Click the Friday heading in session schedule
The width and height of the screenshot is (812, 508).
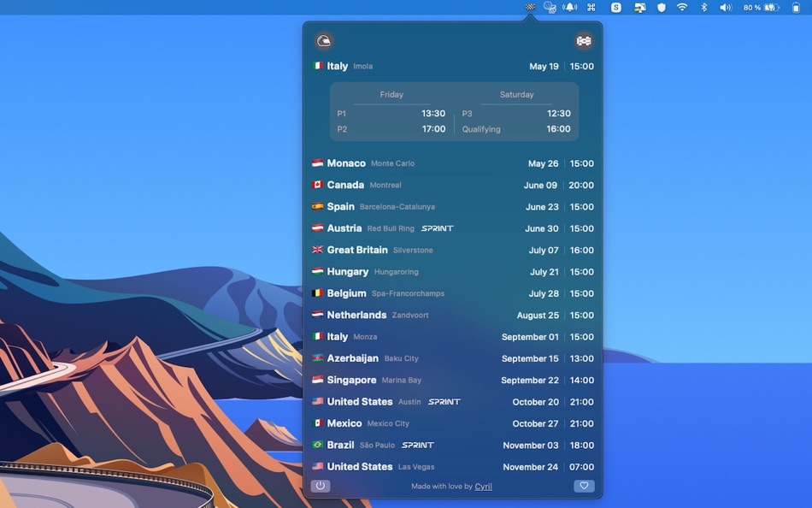click(391, 94)
